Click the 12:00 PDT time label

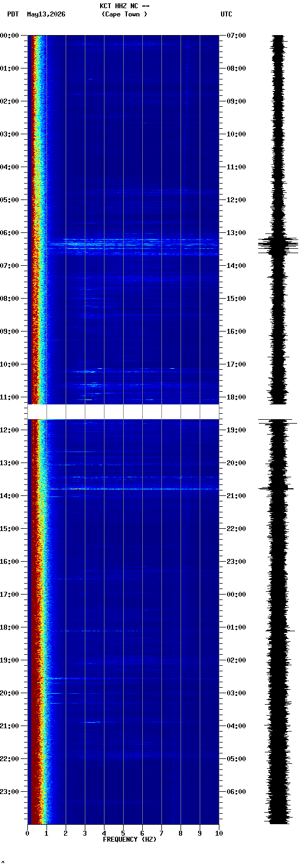10,430
